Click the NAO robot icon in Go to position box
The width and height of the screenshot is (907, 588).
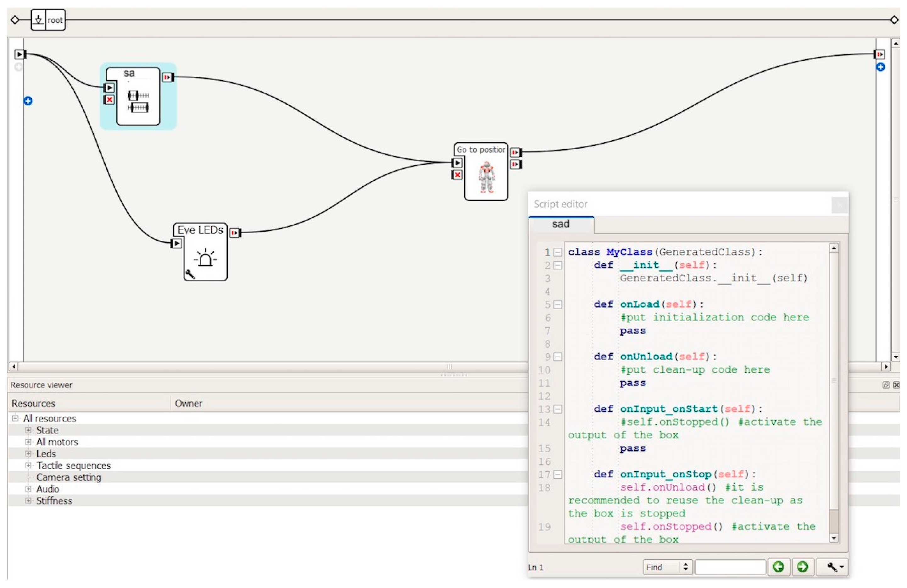(x=486, y=177)
